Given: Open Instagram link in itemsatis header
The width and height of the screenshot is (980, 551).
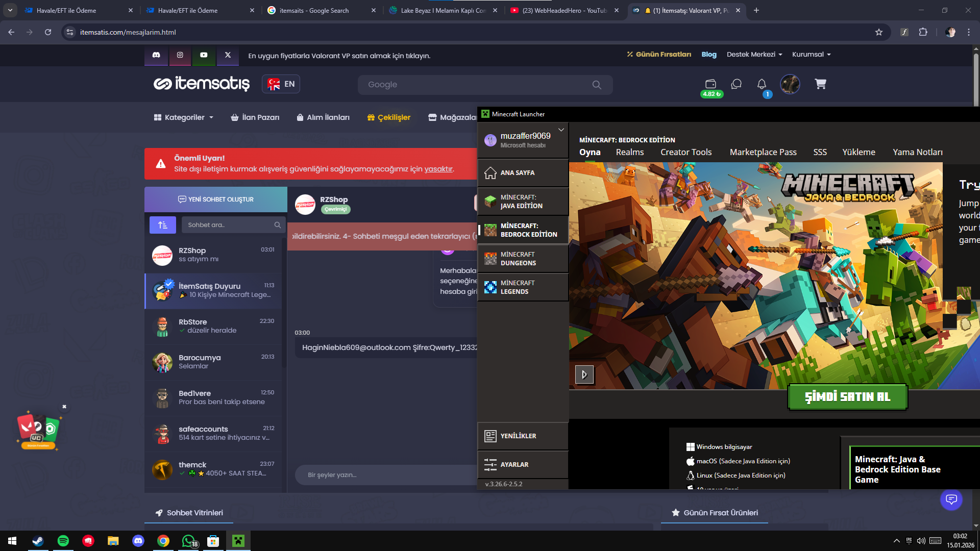Looking at the screenshot, I should [180, 55].
